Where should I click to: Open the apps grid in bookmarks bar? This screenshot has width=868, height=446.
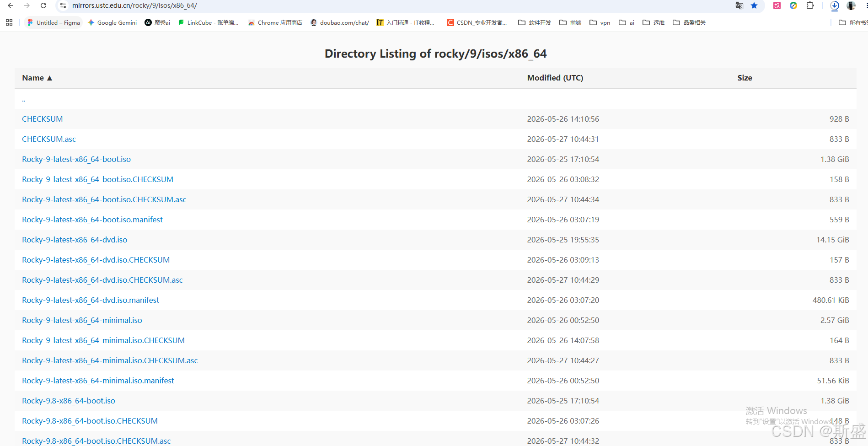click(x=9, y=22)
